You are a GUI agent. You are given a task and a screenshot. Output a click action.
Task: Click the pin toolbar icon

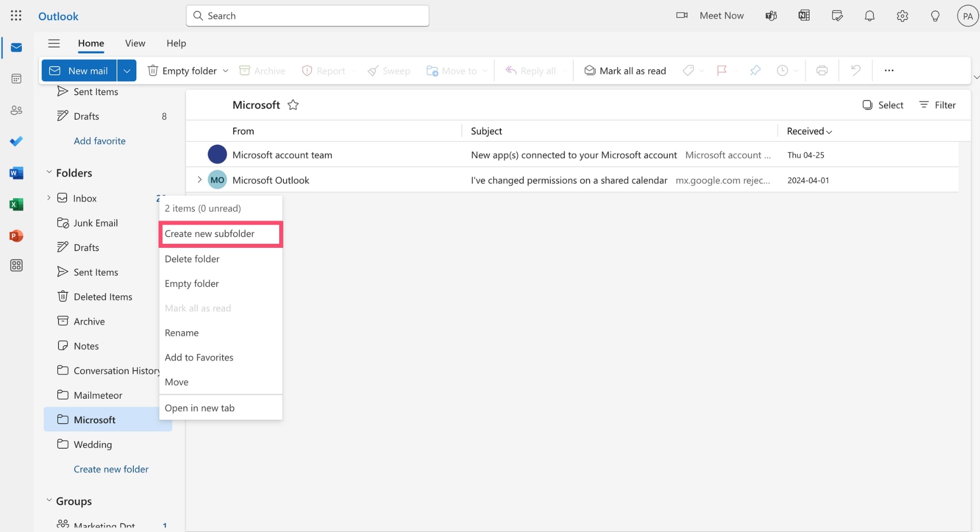(x=755, y=71)
